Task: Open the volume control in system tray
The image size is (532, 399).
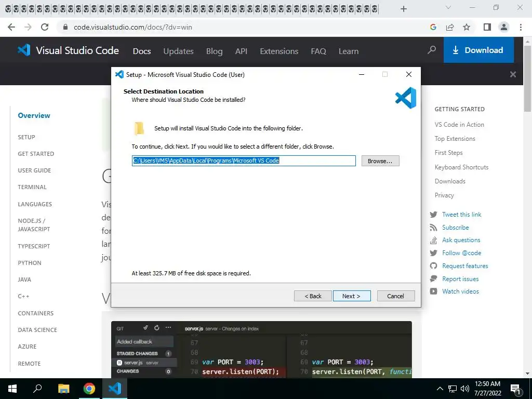Action: (x=465, y=389)
